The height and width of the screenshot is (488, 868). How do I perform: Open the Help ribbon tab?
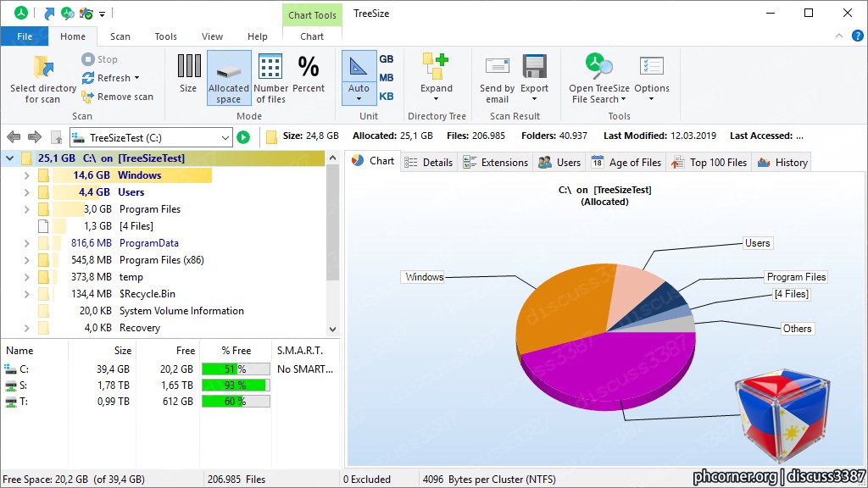258,36
